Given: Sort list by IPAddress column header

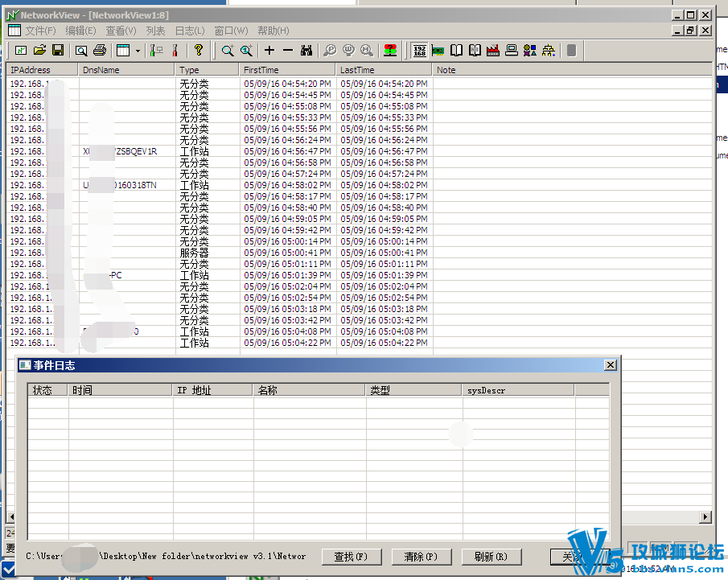Looking at the screenshot, I should pyautogui.click(x=43, y=70).
